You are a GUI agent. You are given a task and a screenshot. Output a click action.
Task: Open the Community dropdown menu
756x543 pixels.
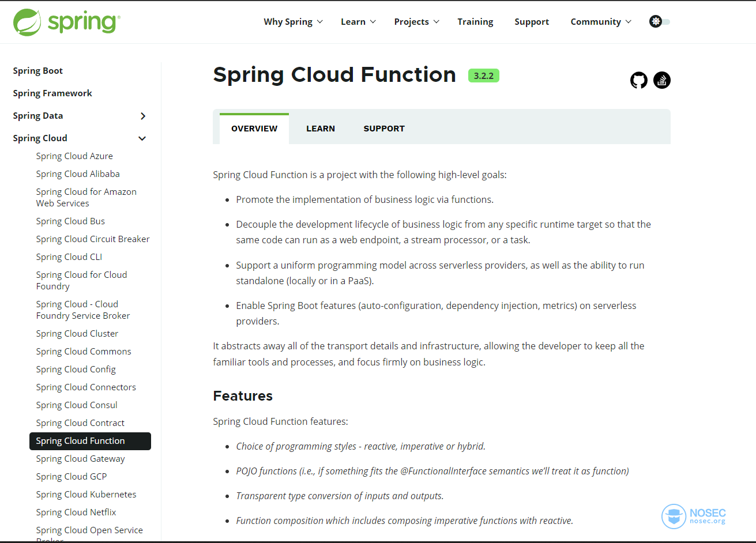(601, 22)
